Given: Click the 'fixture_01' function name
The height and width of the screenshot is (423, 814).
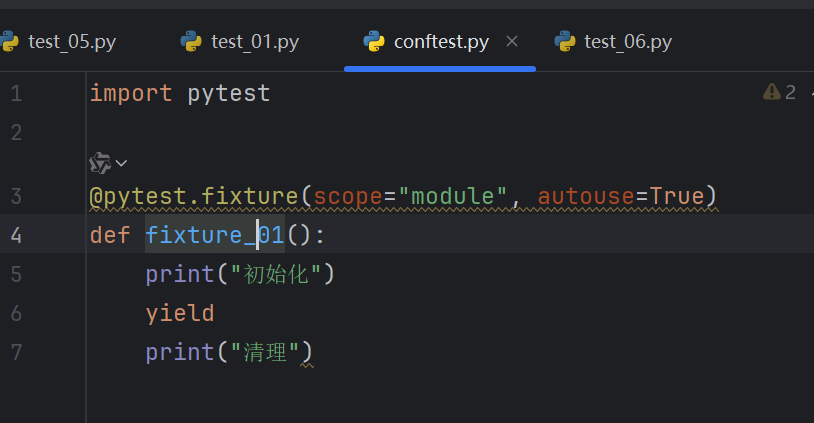Looking at the screenshot, I should [x=214, y=235].
